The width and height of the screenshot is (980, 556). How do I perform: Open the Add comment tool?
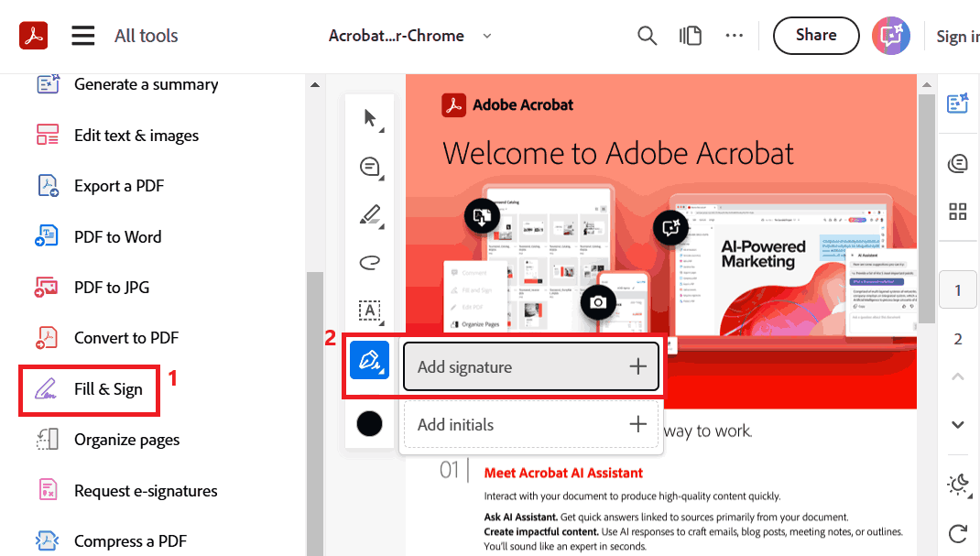click(x=369, y=166)
